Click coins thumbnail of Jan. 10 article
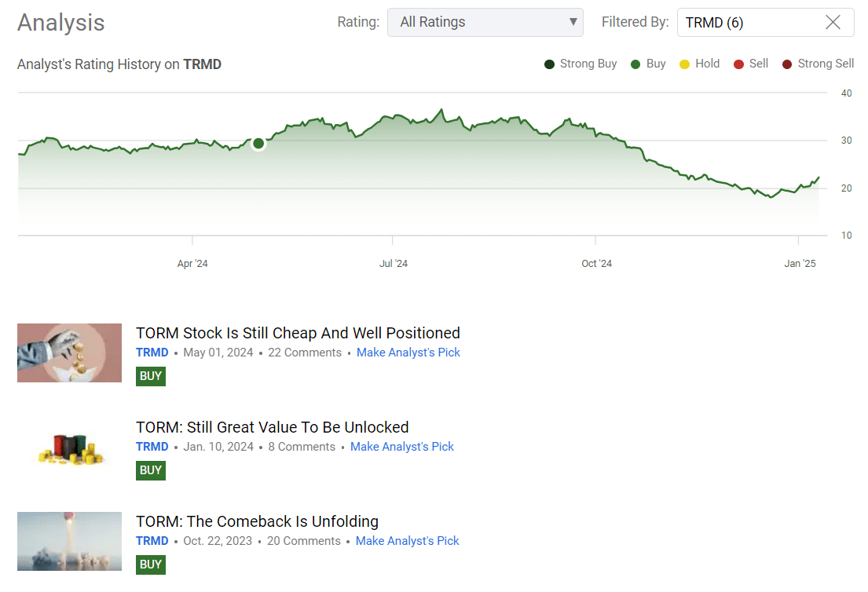The image size is (868, 592). (x=69, y=447)
